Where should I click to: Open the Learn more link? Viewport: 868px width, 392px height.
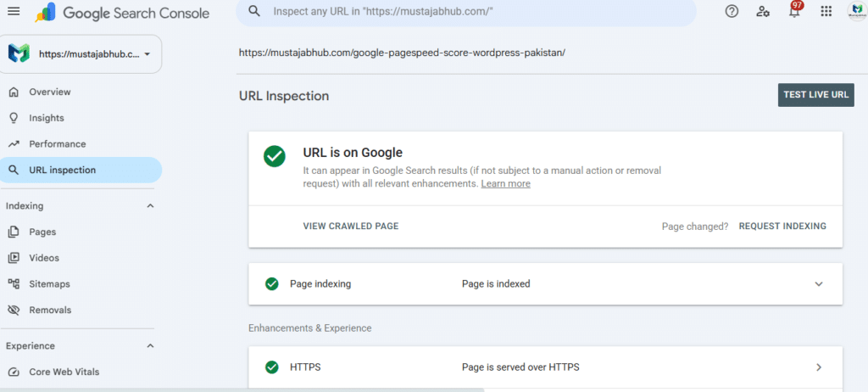click(x=505, y=183)
